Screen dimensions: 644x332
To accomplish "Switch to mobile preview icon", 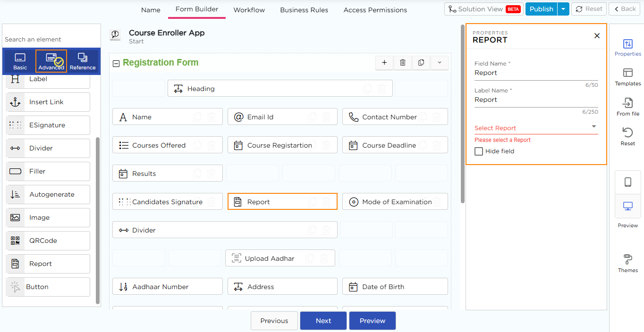I will click(x=627, y=182).
